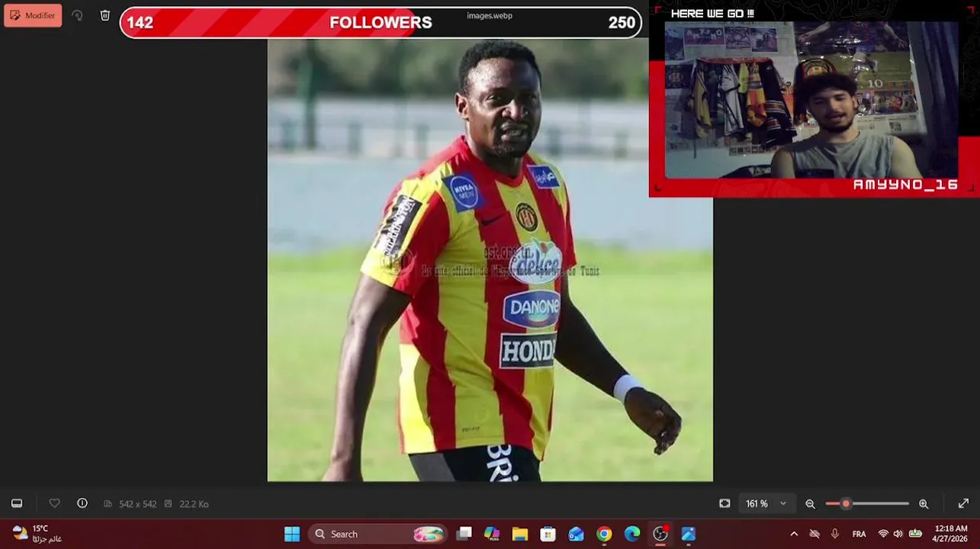
Task: Click the FOLLOWERS goal progress bar
Action: (381, 23)
